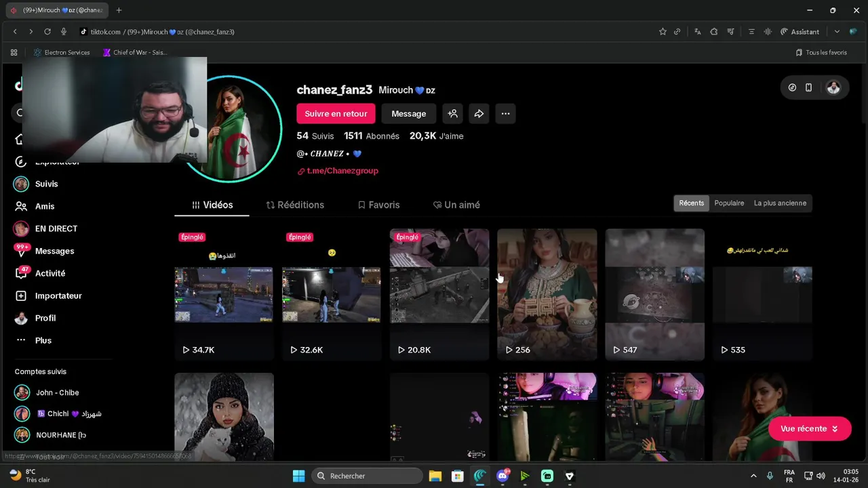
Task: Expand the browser toolbar chevron beside Assistant
Action: 837,32
